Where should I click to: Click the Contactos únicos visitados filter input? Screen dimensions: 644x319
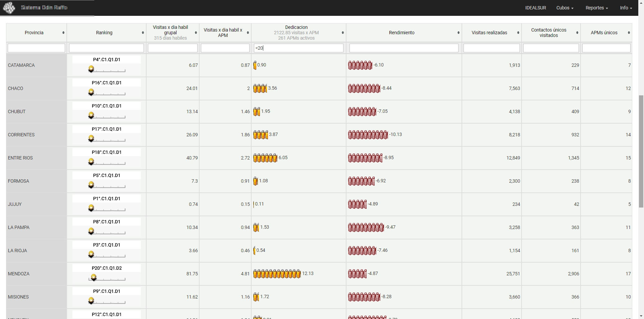coord(551,48)
